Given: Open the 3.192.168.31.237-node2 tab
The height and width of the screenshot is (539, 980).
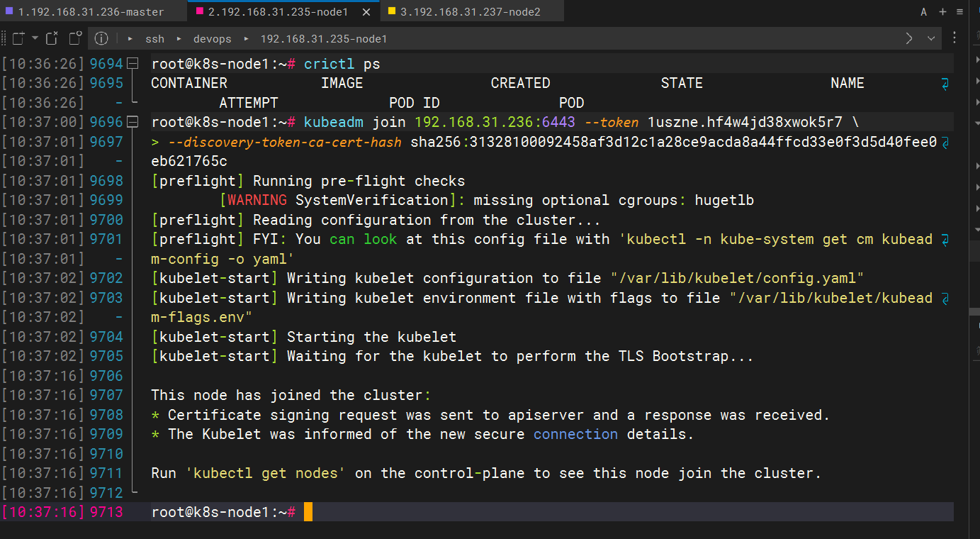Looking at the screenshot, I should 472,11.
